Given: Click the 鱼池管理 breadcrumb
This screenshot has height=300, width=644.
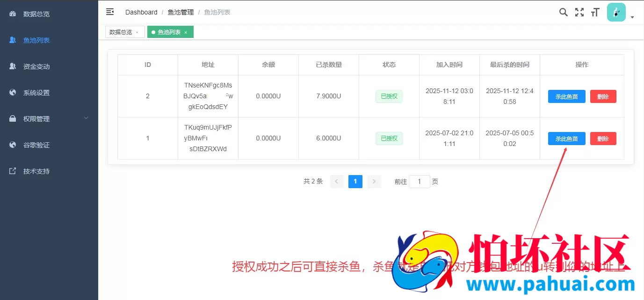Looking at the screenshot, I should coord(181,12).
